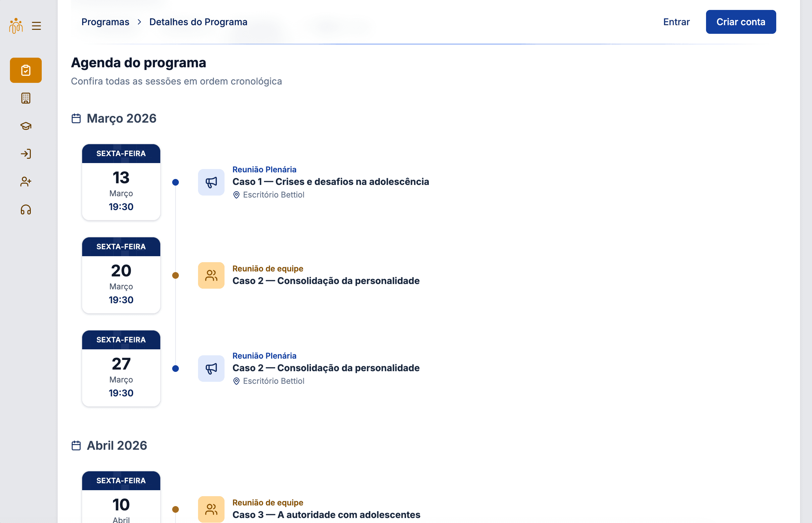Navigate back via the Programas breadcrumb
The height and width of the screenshot is (523, 812).
point(105,22)
